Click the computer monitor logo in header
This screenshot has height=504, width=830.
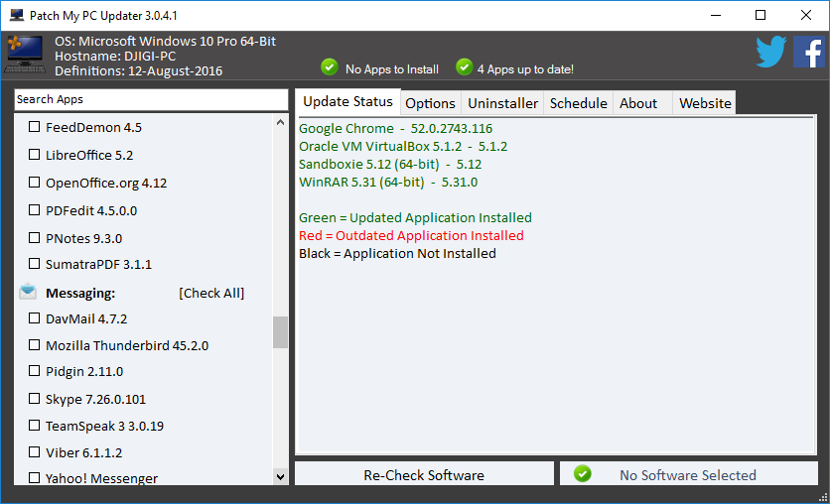[25, 54]
